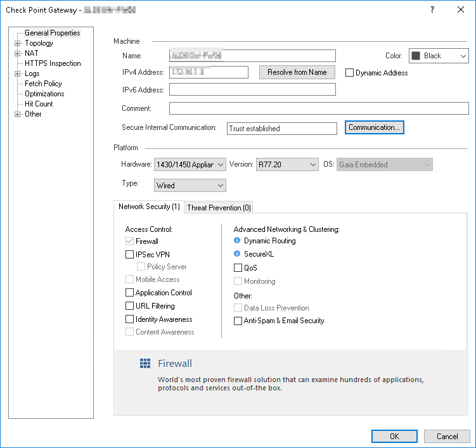Viewport: 476px width, 448px height.
Task: Open the Black color picker dropdown
Action: tap(439, 56)
